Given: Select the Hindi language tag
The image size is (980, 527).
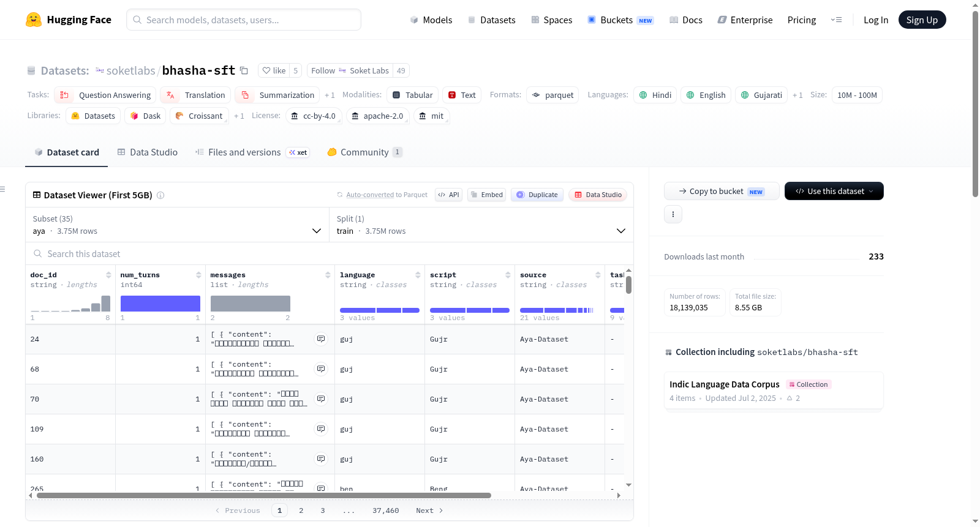Looking at the screenshot, I should 655,95.
